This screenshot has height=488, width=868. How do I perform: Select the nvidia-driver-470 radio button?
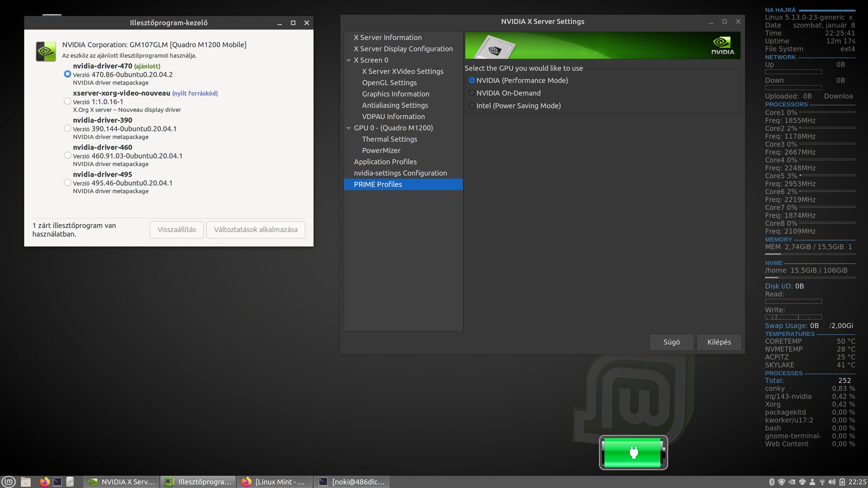(67, 74)
